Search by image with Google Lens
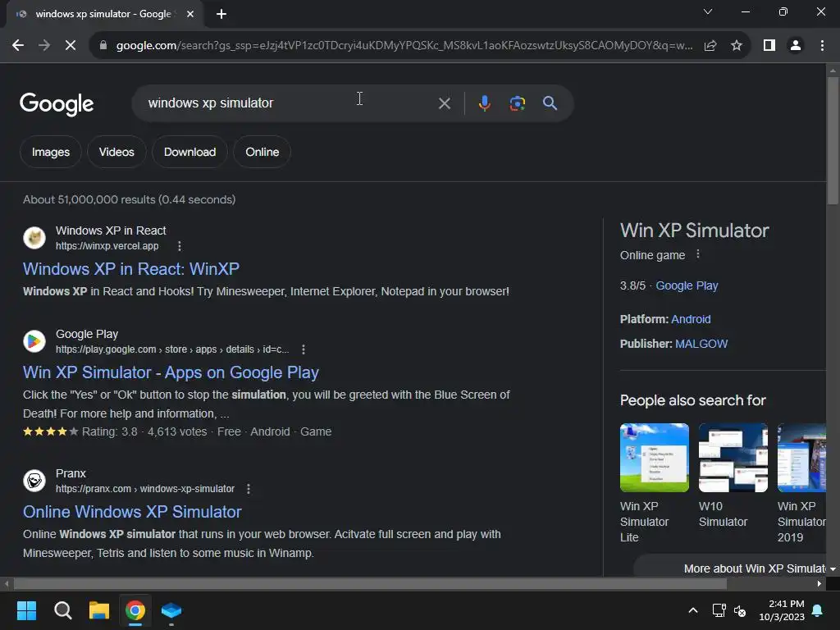 (517, 103)
